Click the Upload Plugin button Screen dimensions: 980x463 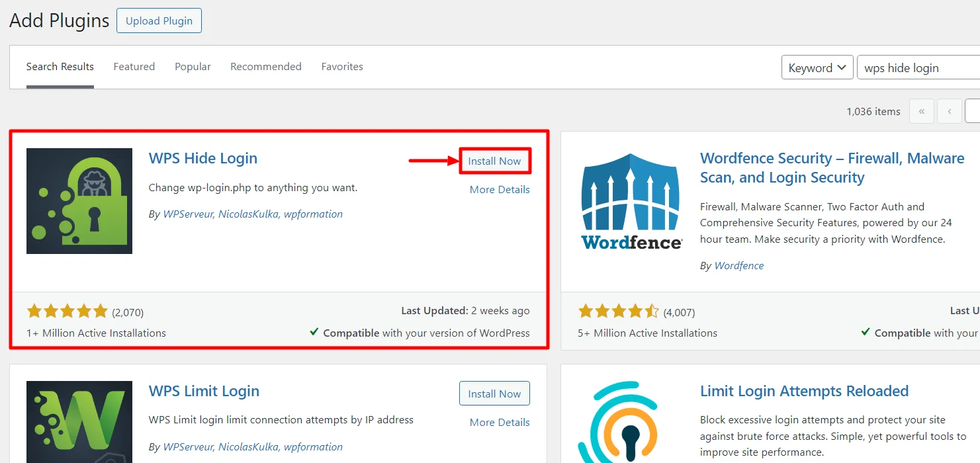coord(159,21)
